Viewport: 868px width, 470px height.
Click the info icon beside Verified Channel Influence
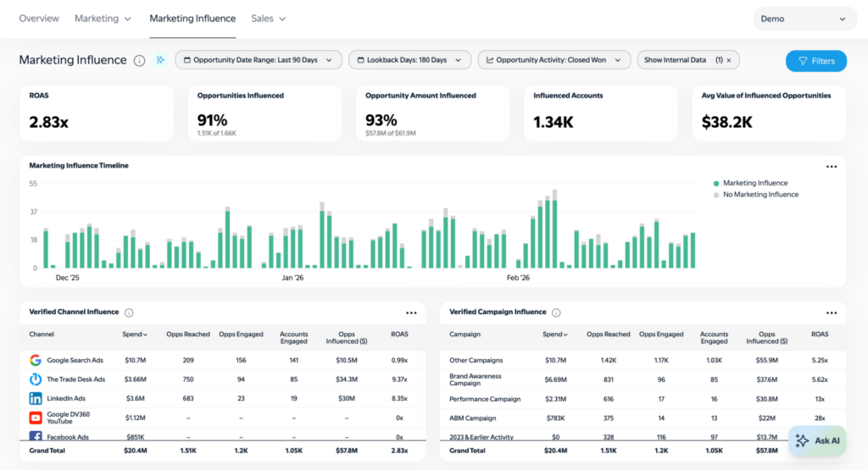(129, 312)
